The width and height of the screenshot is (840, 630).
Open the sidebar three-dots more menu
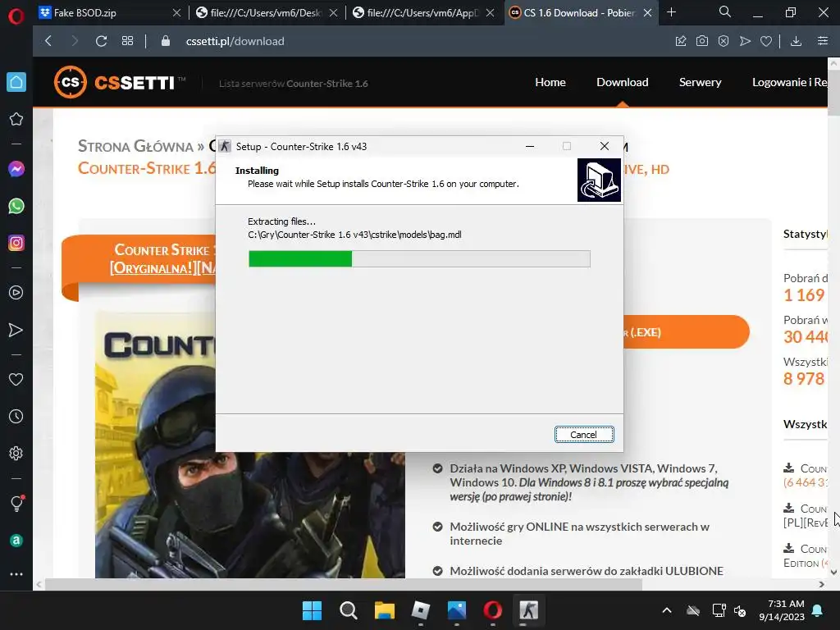(16, 574)
